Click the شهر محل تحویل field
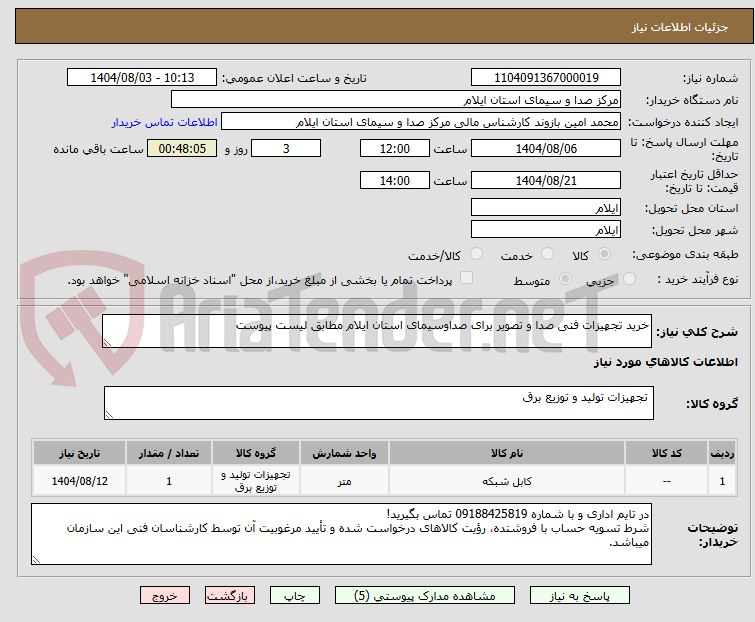Image resolution: width=755 pixels, height=622 pixels. 546,230
